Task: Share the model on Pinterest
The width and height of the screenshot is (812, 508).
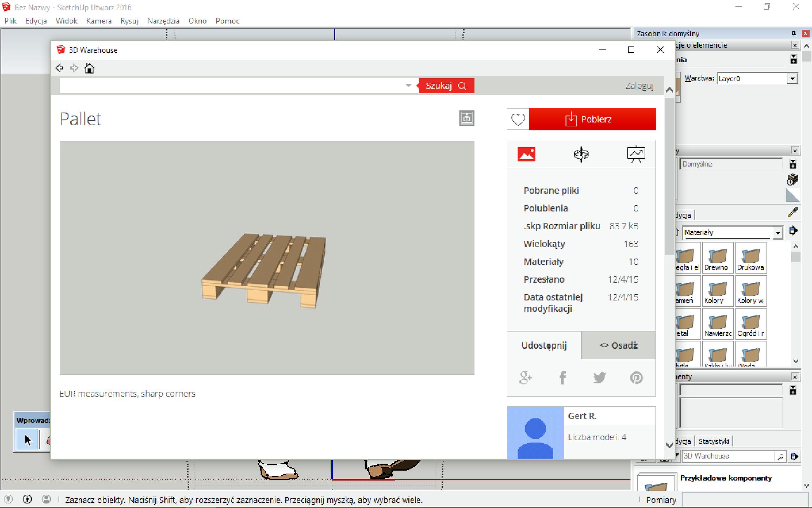Action: 636,378
